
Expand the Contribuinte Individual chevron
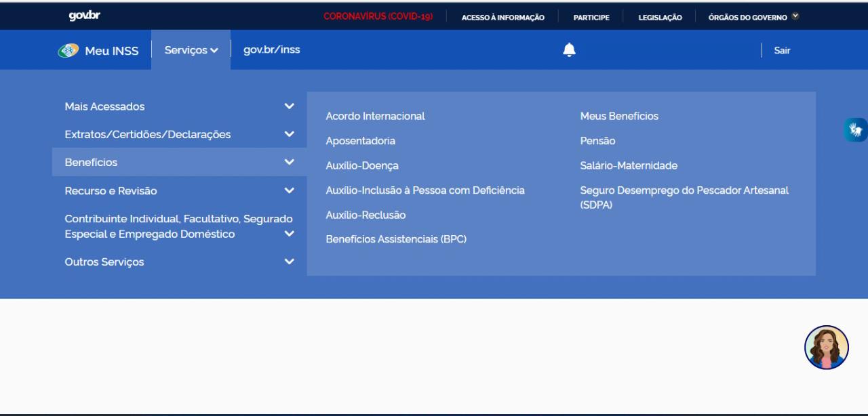(x=290, y=234)
